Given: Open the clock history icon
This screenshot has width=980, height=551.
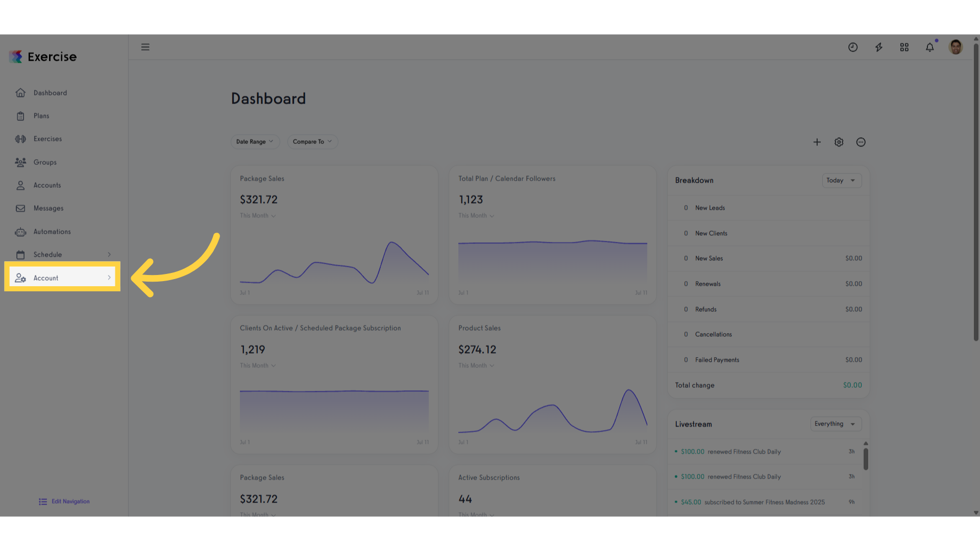Looking at the screenshot, I should 853,47.
